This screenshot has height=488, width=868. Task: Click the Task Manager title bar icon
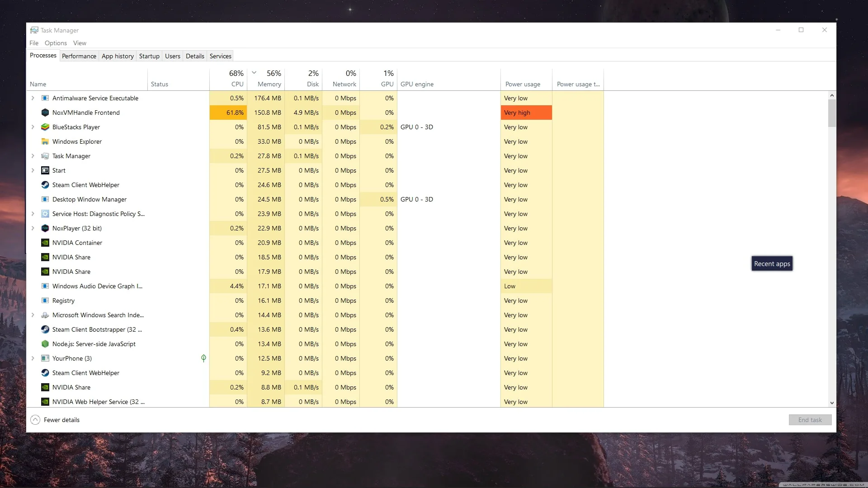click(x=34, y=30)
